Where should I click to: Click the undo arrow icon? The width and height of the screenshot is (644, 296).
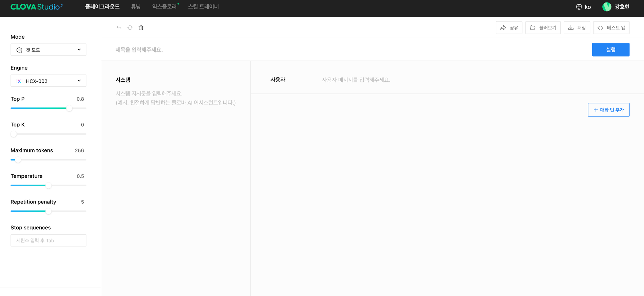click(119, 28)
